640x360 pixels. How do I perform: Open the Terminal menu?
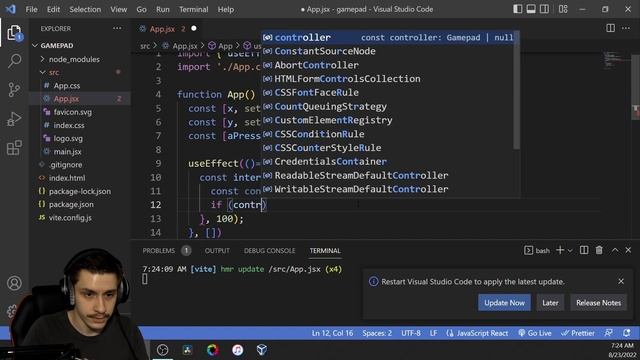click(193, 9)
